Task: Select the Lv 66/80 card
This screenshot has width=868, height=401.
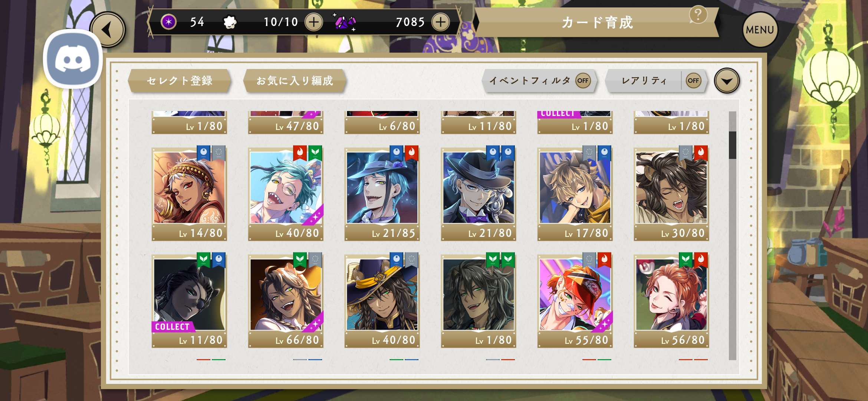Action: [286, 301]
